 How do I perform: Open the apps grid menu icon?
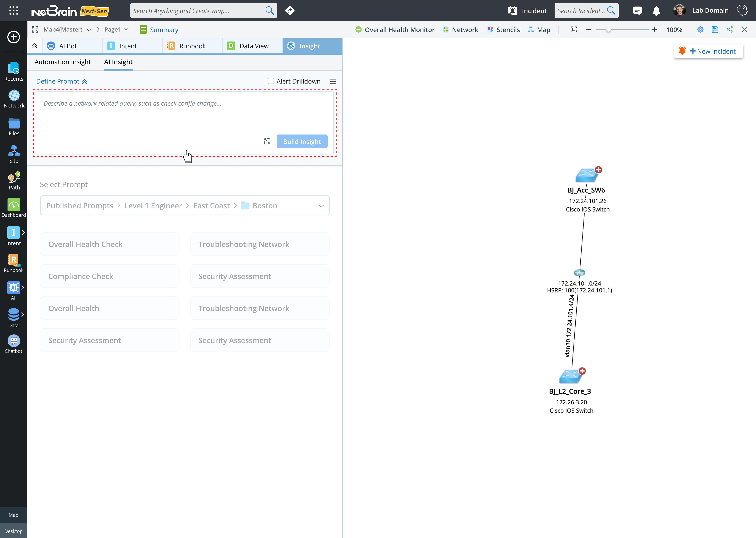click(x=14, y=11)
